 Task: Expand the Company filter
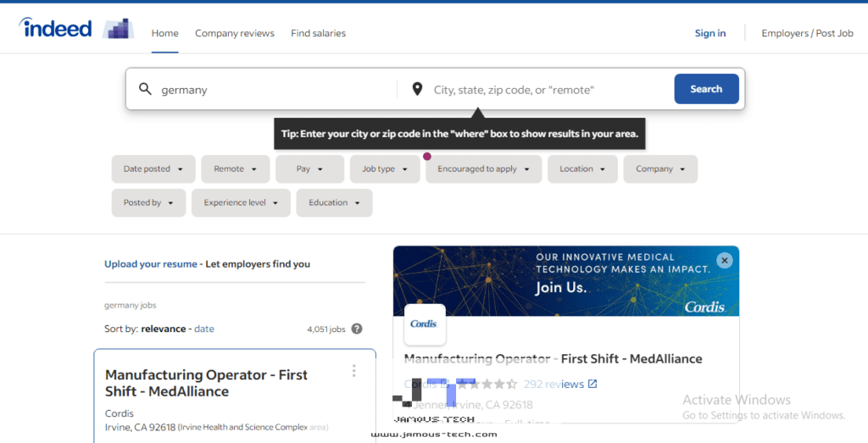tap(660, 169)
